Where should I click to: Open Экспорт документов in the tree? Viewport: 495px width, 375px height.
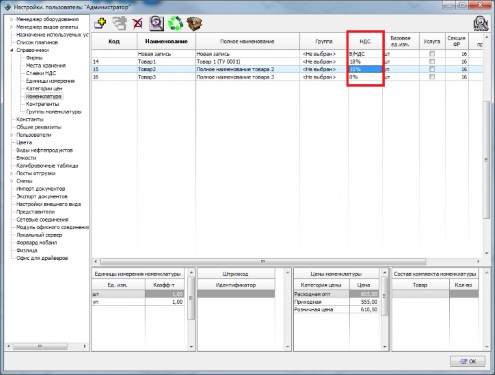[x=42, y=196]
